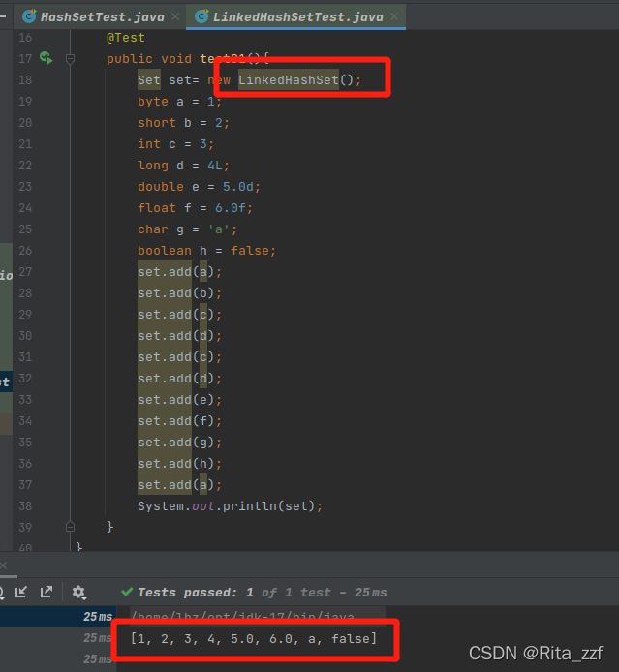
Task: Click set.add(g) on line 35
Action: 179,443
